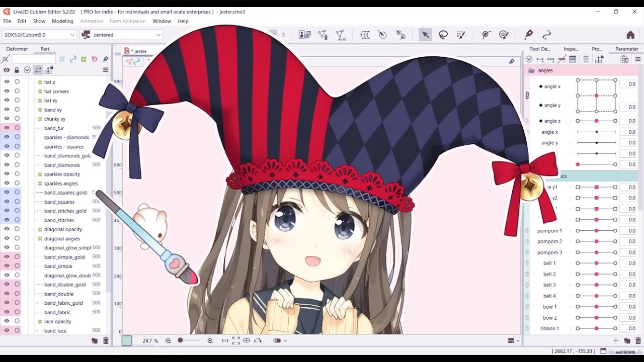This screenshot has height=362, width=644.
Task: Click the Home icon
Action: click(x=630, y=35)
